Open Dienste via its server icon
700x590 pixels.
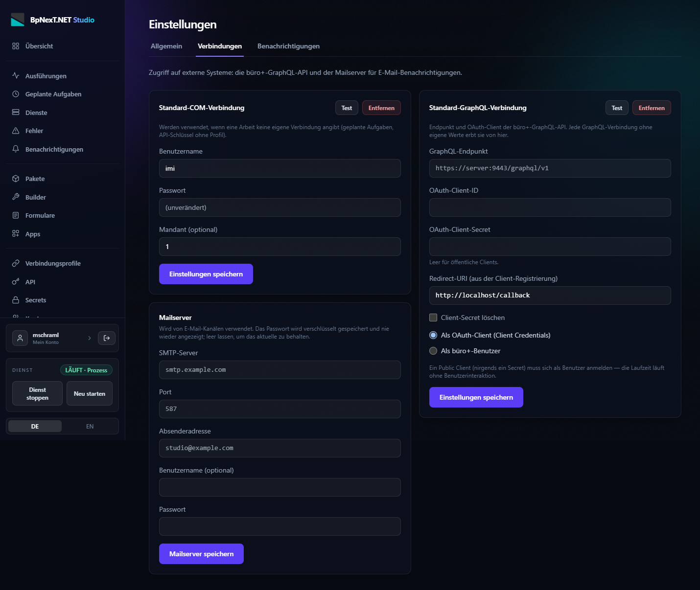click(x=16, y=113)
